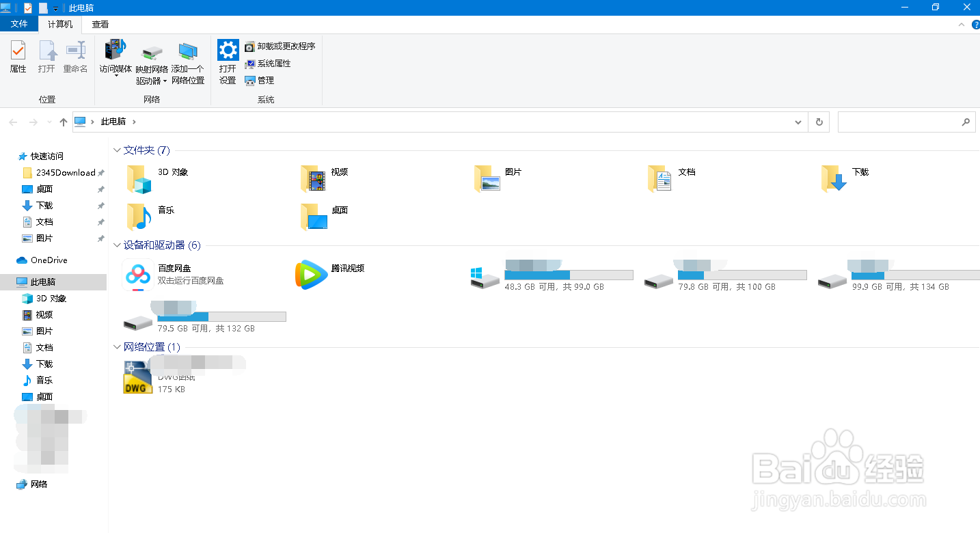
Task: Select 2345Download in the sidebar
Action: click(66, 173)
